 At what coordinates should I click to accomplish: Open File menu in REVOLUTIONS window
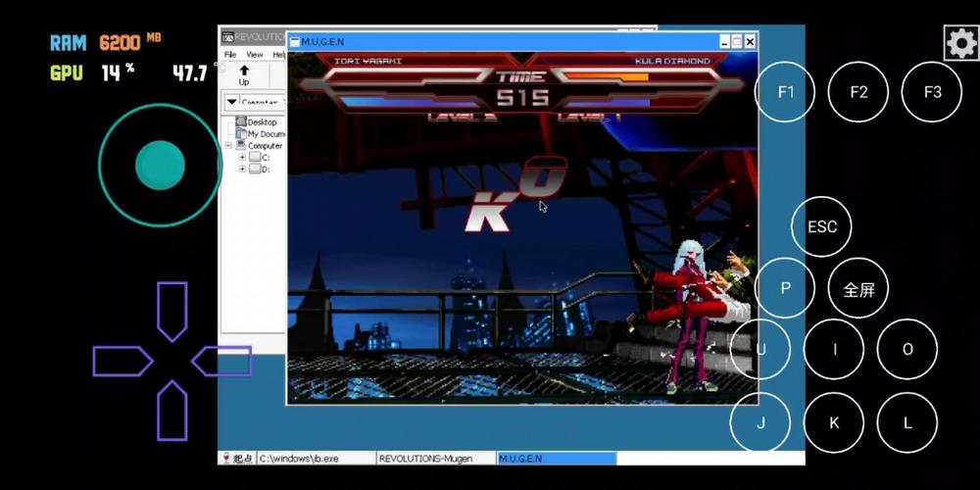coord(230,55)
